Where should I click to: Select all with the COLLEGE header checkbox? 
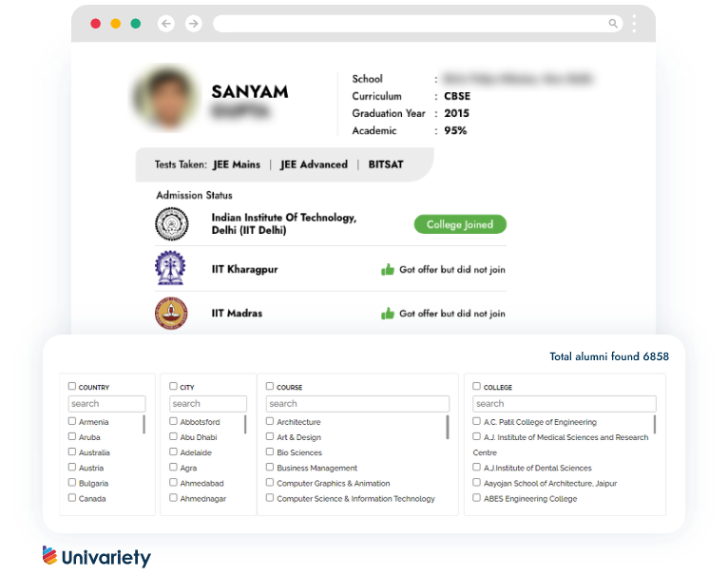point(477,387)
